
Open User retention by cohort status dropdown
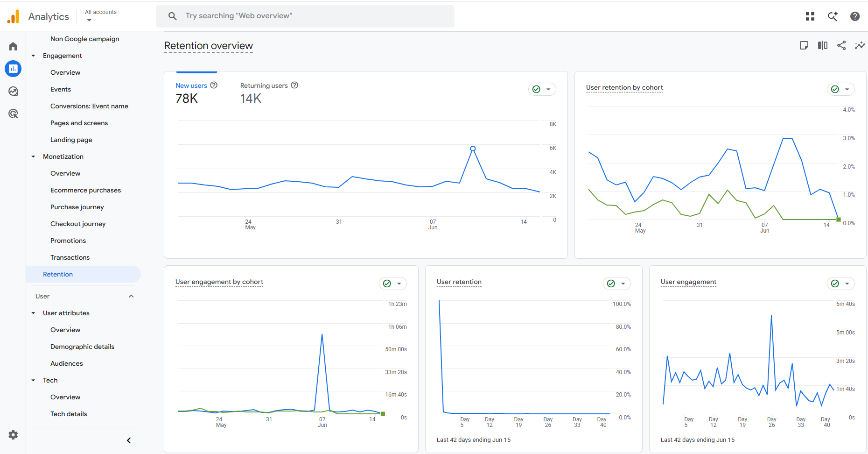(841, 89)
